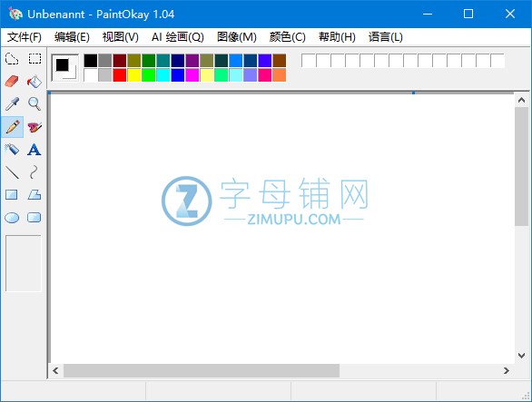Choose the Brush tool
The height and width of the screenshot is (402, 532).
34,127
